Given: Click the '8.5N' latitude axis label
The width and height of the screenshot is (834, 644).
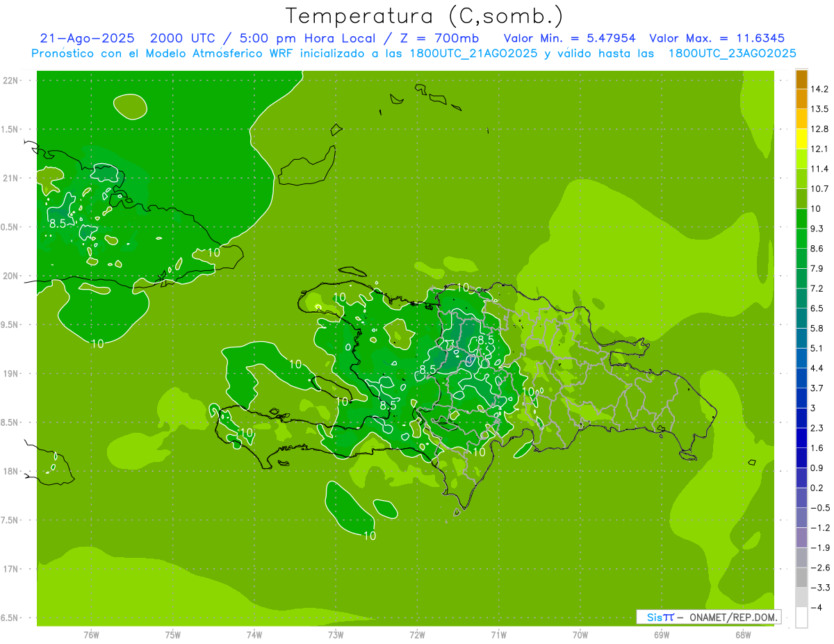Looking at the screenshot, I should (x=10, y=422).
